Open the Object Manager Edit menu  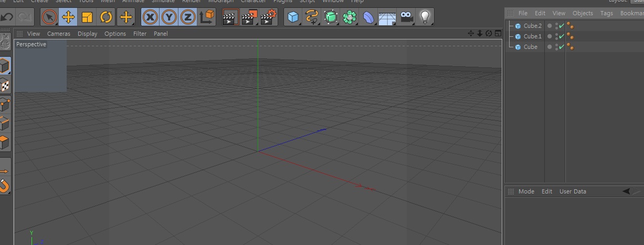click(x=540, y=13)
